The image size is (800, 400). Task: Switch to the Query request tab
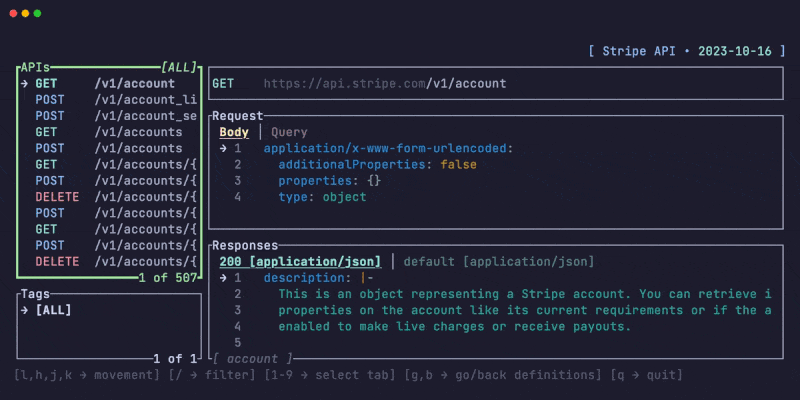click(x=289, y=132)
